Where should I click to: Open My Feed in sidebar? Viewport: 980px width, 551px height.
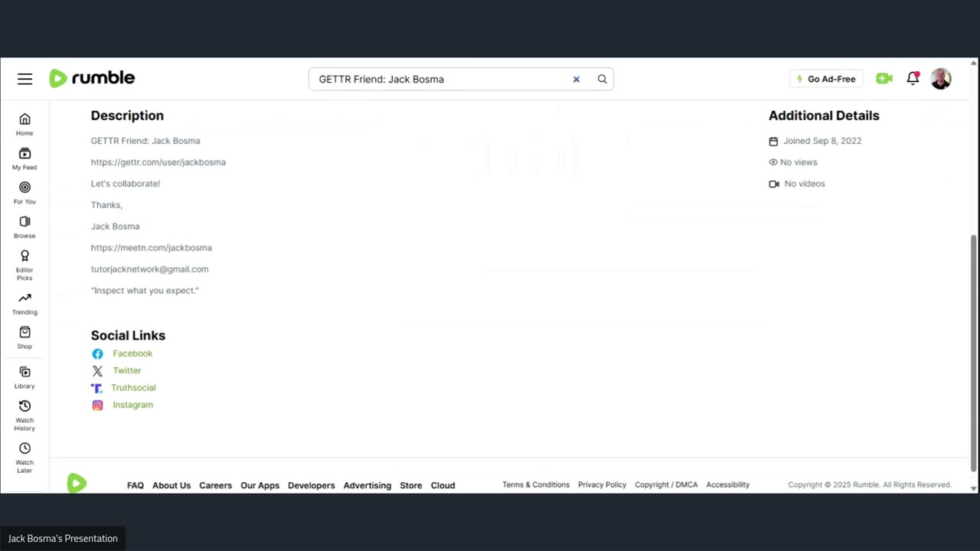pos(24,158)
